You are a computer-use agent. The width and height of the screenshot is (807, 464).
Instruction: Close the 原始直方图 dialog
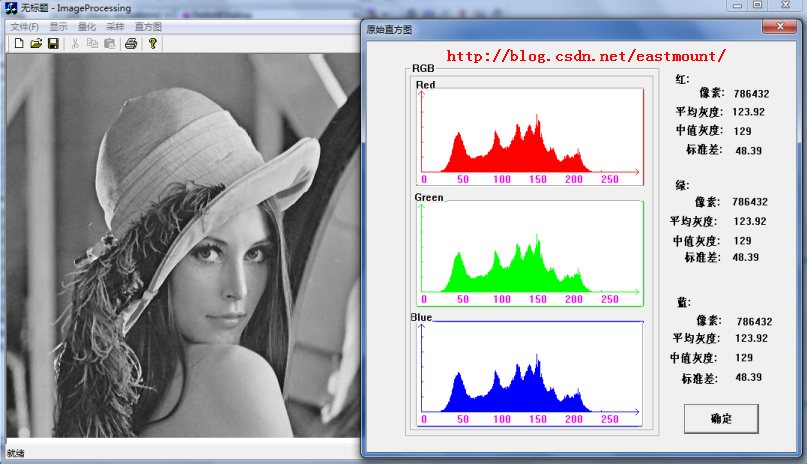coord(780,26)
